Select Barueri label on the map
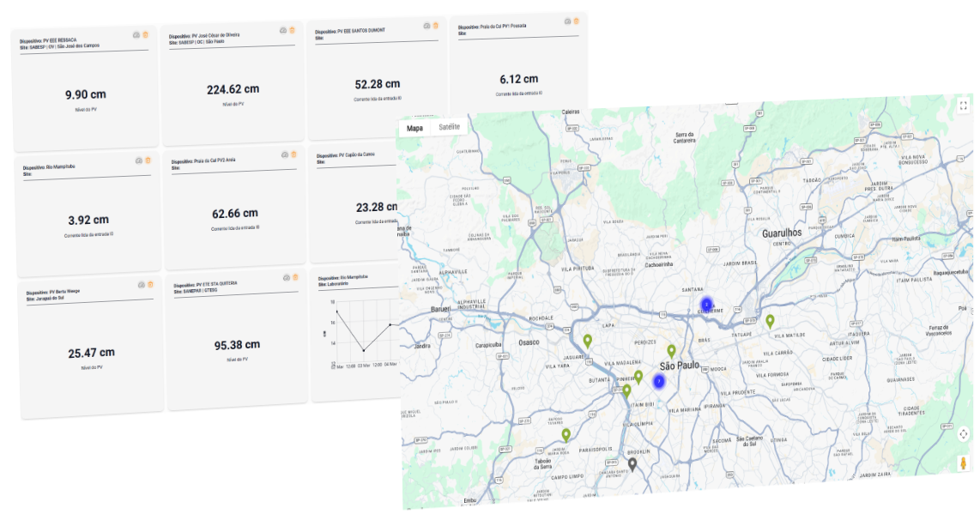Image resolution: width=980 pixels, height=526 pixels. coord(440,309)
